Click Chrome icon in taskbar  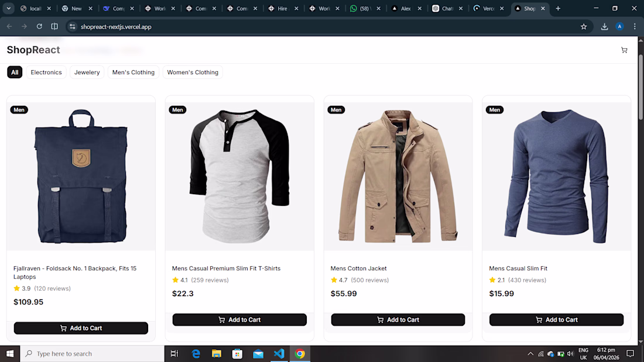(300, 353)
